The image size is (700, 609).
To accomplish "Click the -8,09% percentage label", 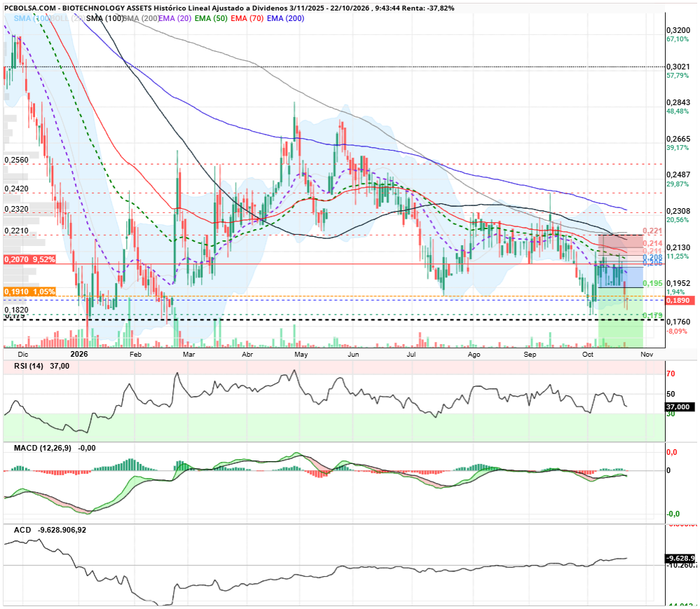I will [677, 331].
